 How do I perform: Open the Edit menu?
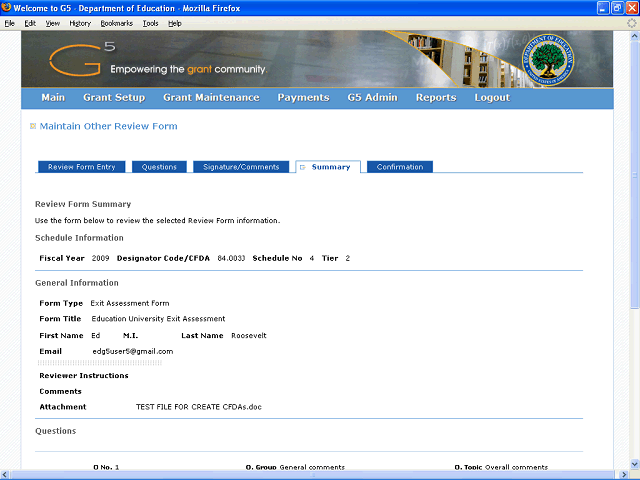coord(30,23)
